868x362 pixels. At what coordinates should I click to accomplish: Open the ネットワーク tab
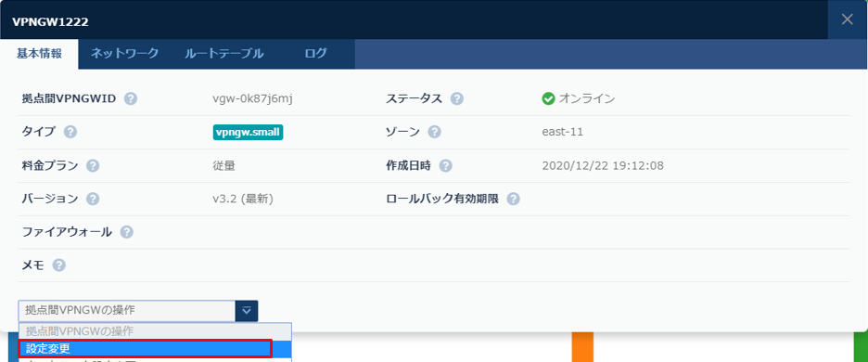125,54
